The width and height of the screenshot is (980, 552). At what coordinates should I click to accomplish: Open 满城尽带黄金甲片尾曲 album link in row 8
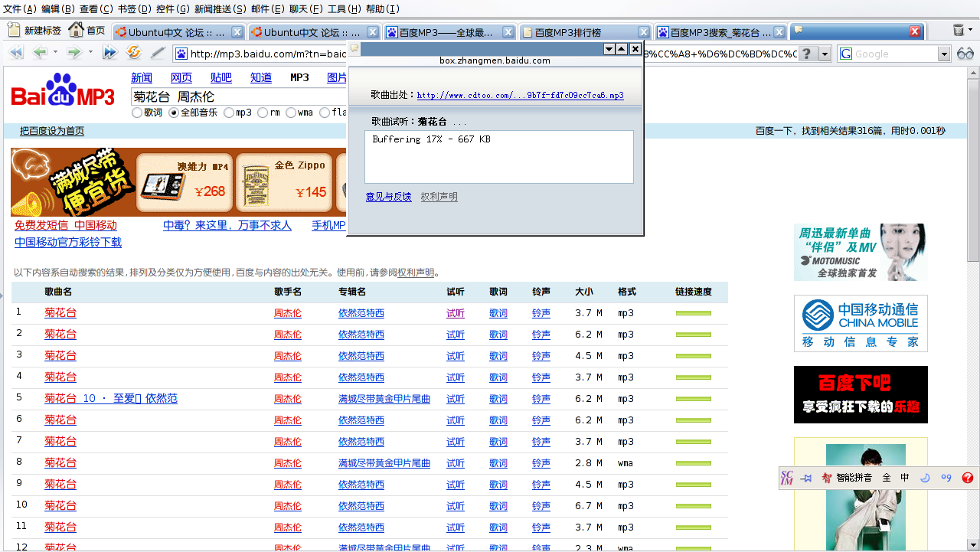coord(384,463)
